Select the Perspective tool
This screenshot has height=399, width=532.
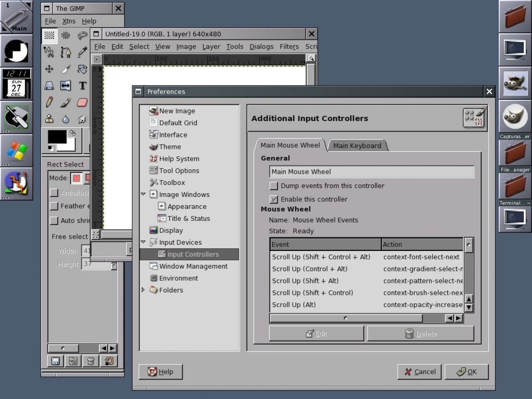tap(49, 86)
